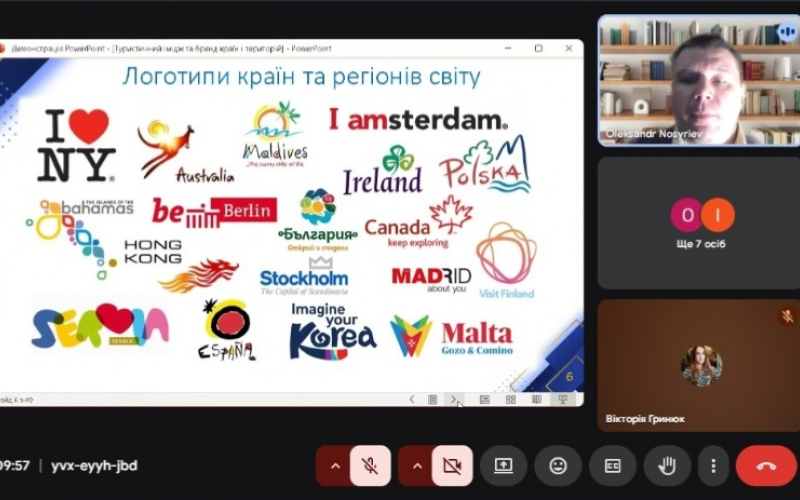This screenshot has width=800, height=500.
Task: Leave the call with red hang-up button
Action: click(x=766, y=466)
